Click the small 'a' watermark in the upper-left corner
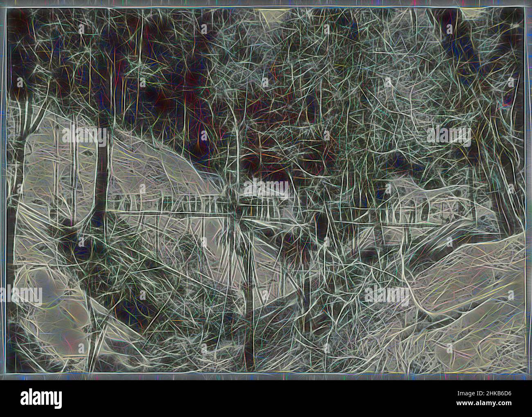 pos(80,29)
